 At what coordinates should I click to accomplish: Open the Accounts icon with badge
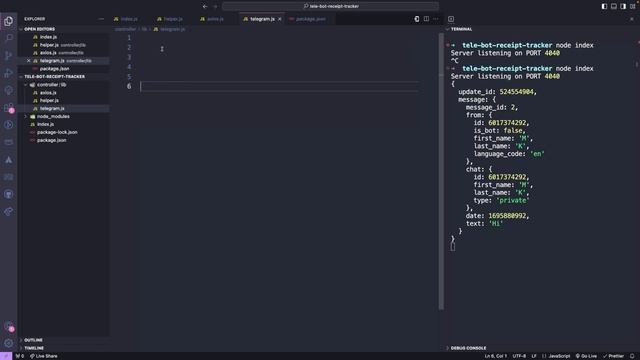9,326
